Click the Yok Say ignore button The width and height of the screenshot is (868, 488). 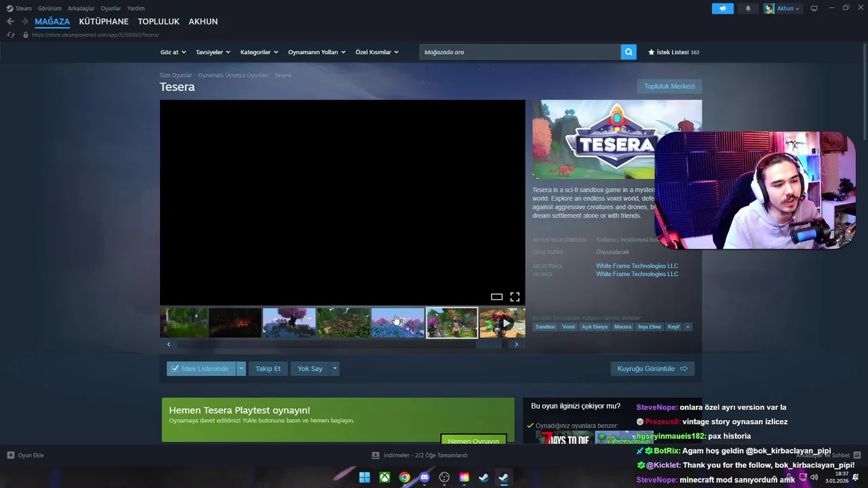310,369
